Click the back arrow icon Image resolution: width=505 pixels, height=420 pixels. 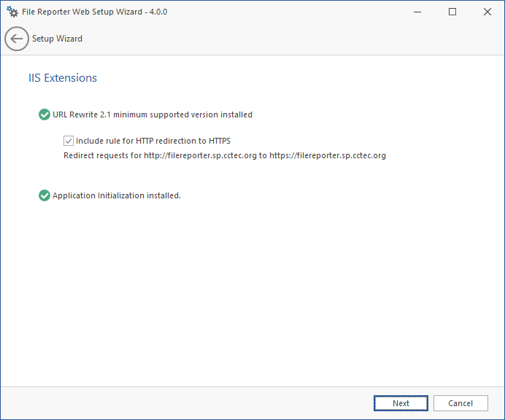click(17, 39)
